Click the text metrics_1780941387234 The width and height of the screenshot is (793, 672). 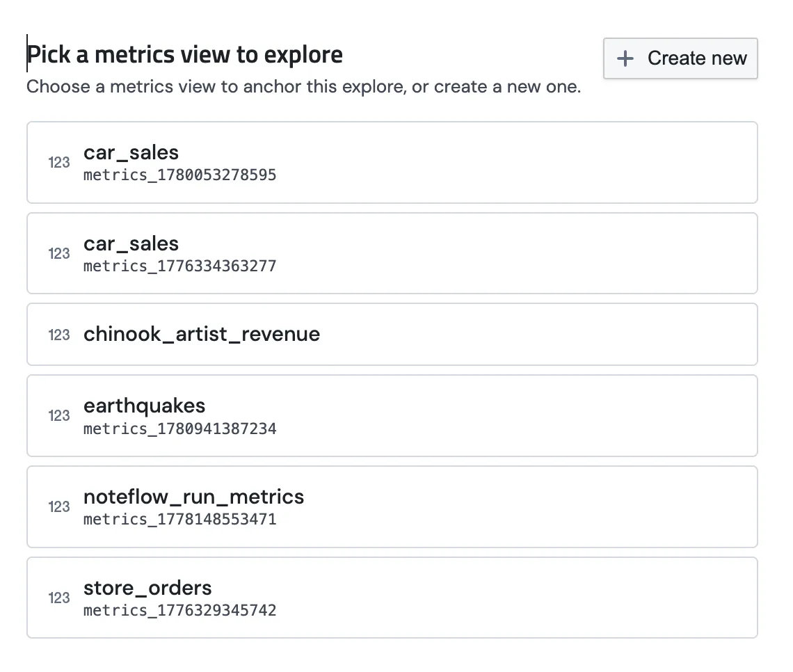coord(180,429)
